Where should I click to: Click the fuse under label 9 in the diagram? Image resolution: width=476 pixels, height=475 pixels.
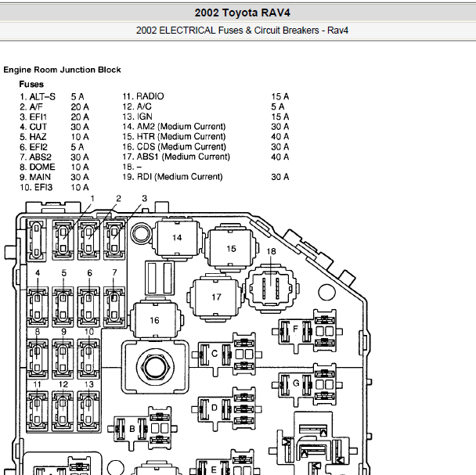(x=63, y=359)
